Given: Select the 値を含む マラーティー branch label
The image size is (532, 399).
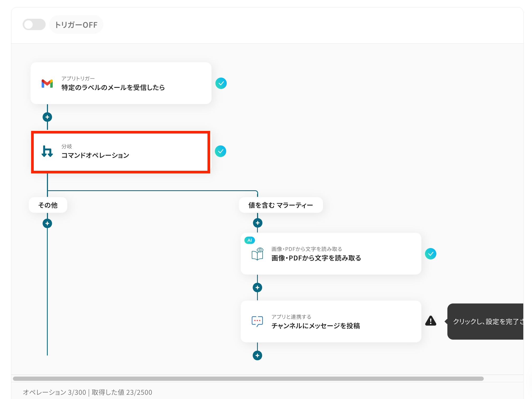Looking at the screenshot, I should [x=280, y=205].
